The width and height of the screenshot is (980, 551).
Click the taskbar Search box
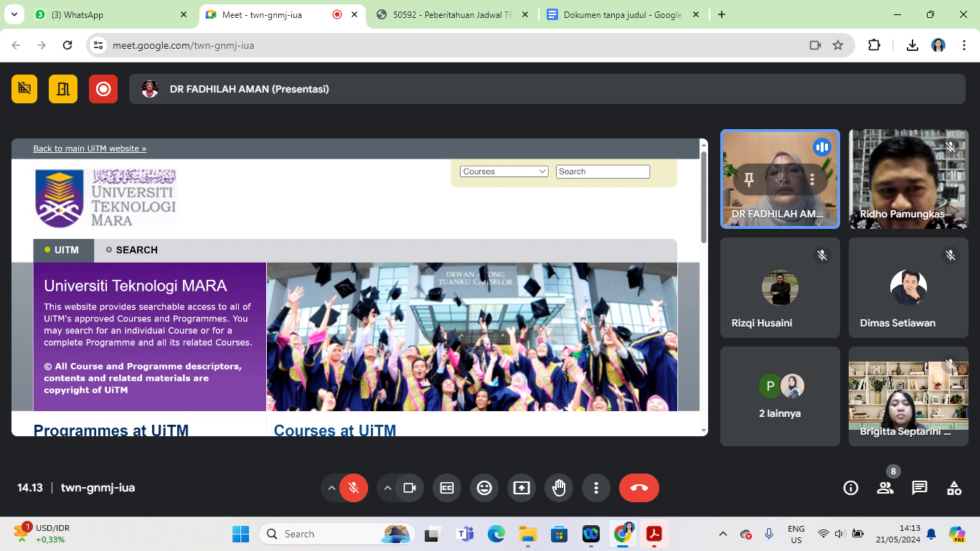[x=337, y=534]
